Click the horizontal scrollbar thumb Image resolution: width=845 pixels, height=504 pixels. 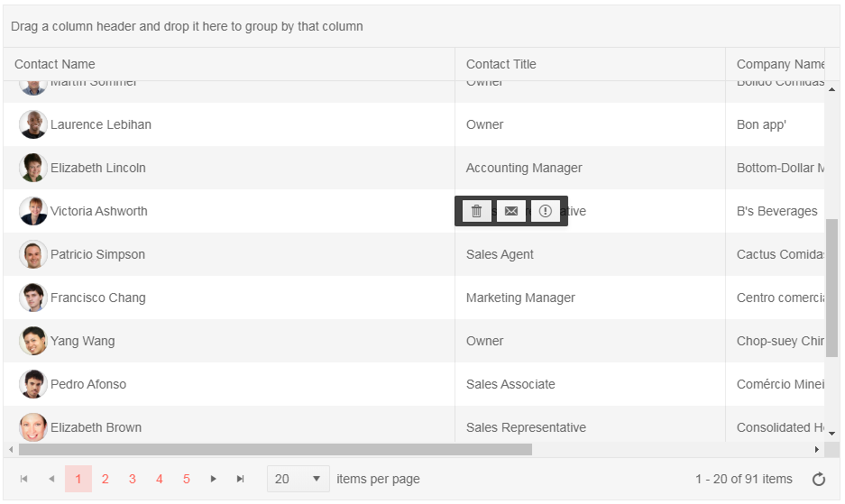tap(275, 449)
